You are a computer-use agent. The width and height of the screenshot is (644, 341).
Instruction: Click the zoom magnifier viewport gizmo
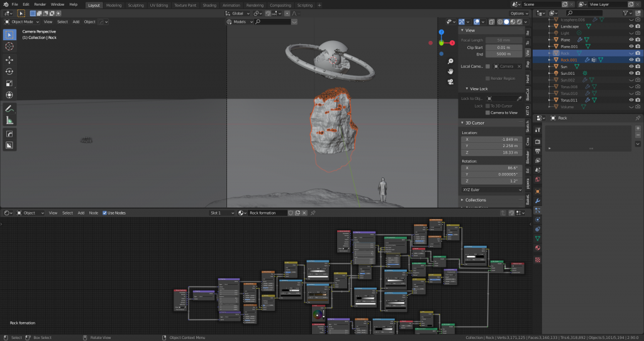pyautogui.click(x=451, y=62)
